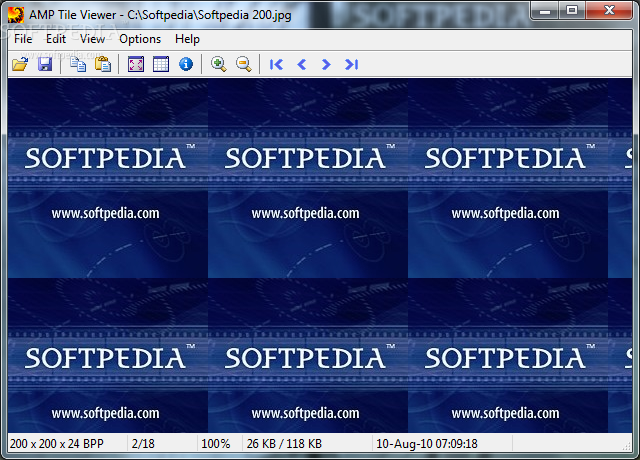Minimize the AMP Tile Viewer window
The height and width of the screenshot is (460, 640).
544,10
